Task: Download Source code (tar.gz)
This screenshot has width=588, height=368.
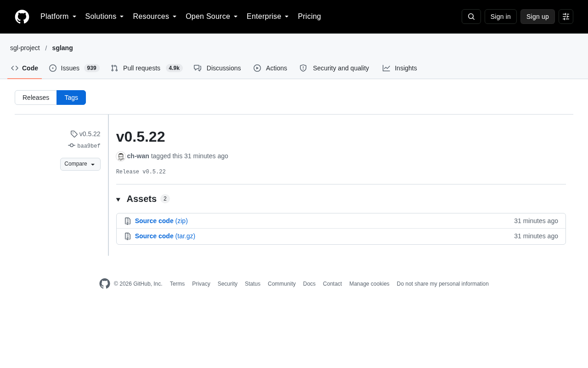Action: click(x=165, y=236)
